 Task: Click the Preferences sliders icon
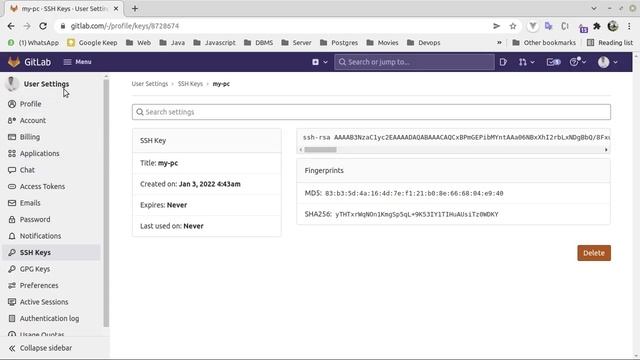12,285
